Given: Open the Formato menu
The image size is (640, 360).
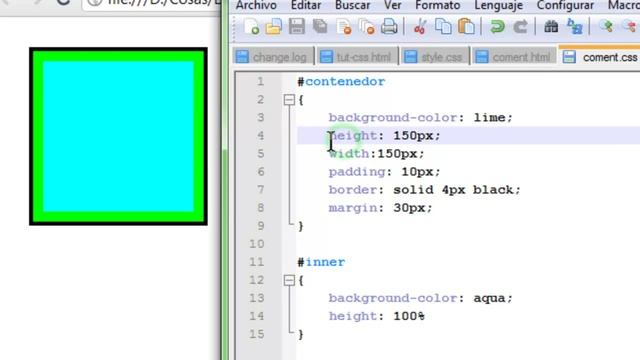Looking at the screenshot, I should pos(438,5).
